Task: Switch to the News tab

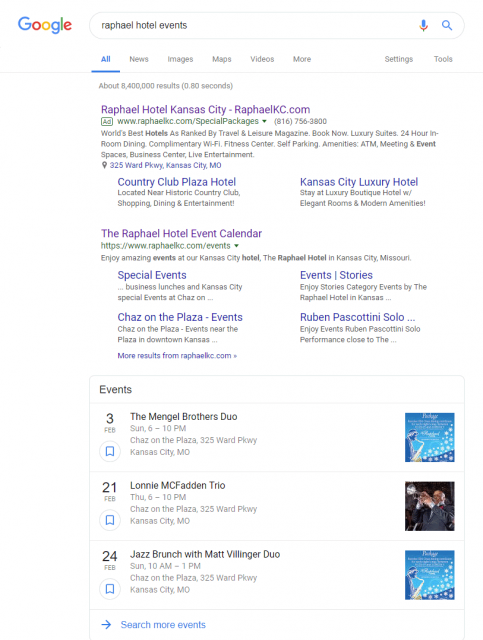Action: [x=139, y=59]
